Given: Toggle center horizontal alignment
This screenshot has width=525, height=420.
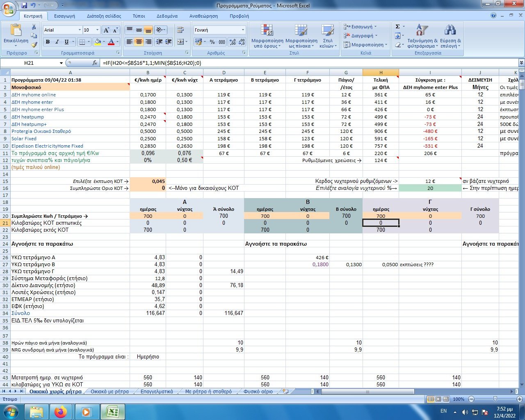Looking at the screenshot, I should point(139,42).
